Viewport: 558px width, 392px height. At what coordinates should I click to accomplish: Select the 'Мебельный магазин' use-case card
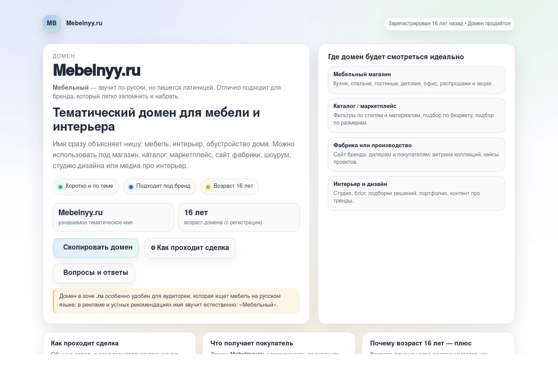point(416,80)
